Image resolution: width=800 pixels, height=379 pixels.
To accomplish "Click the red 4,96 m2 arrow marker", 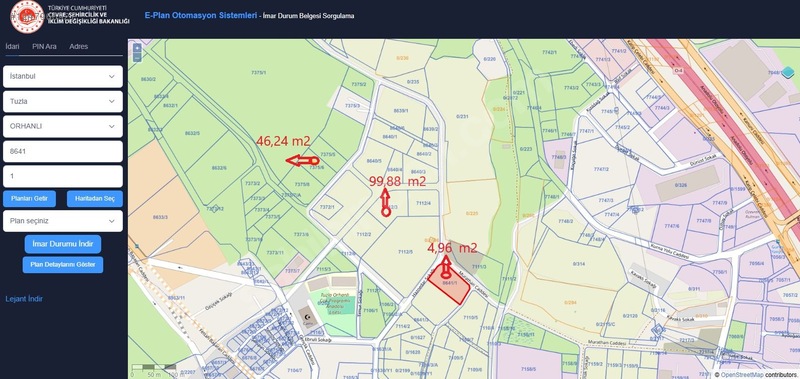I will click(446, 267).
